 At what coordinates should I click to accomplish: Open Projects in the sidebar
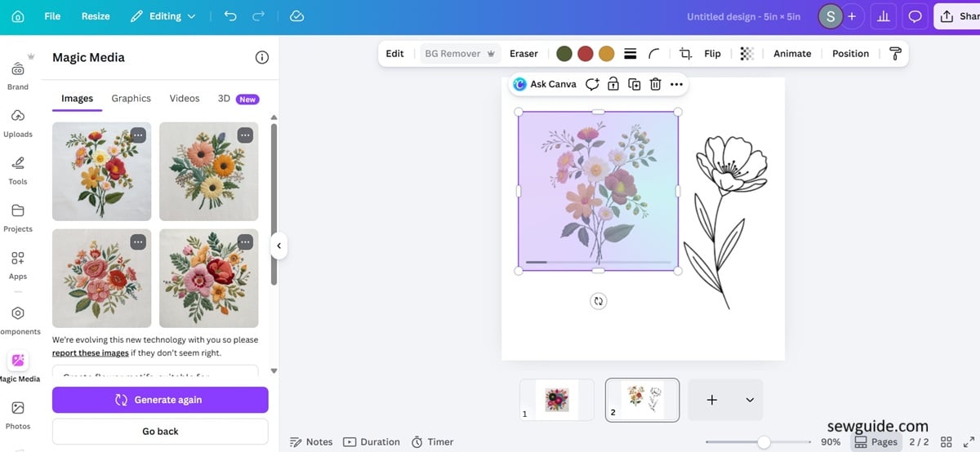[18, 218]
